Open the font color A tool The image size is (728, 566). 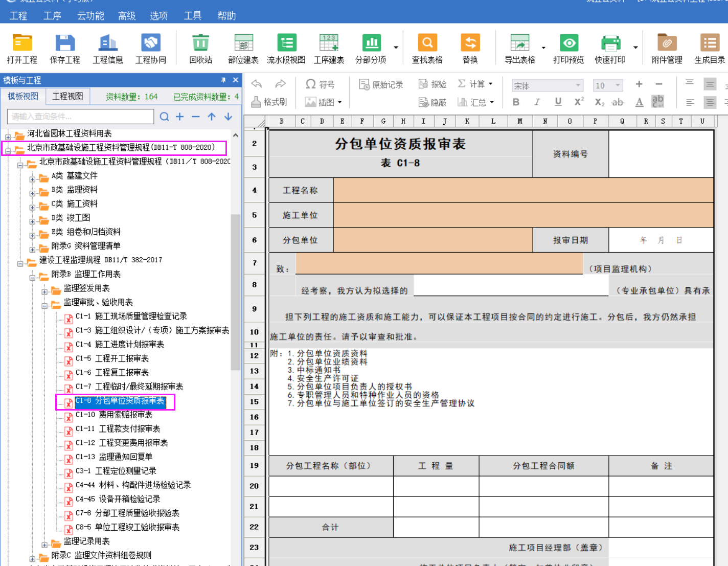point(639,102)
